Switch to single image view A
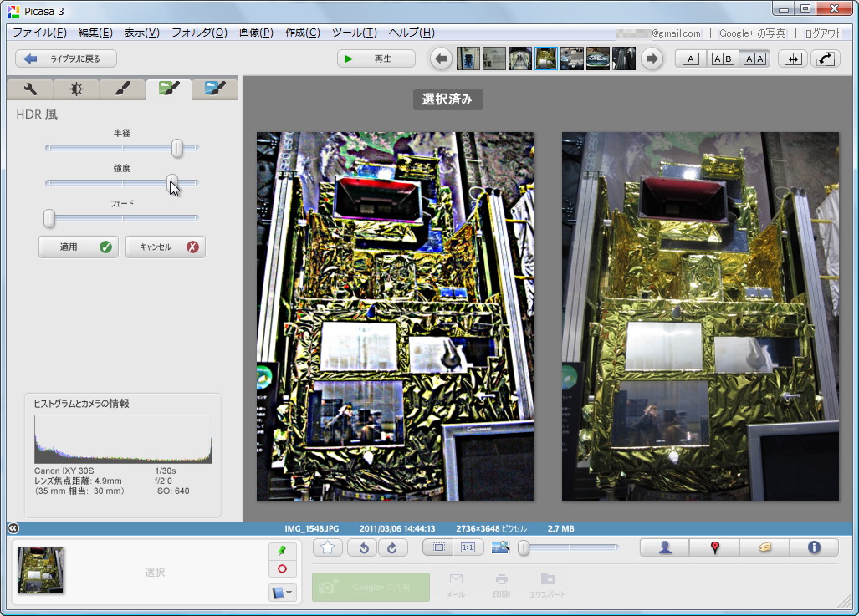The width and height of the screenshot is (859, 616). 691,59
